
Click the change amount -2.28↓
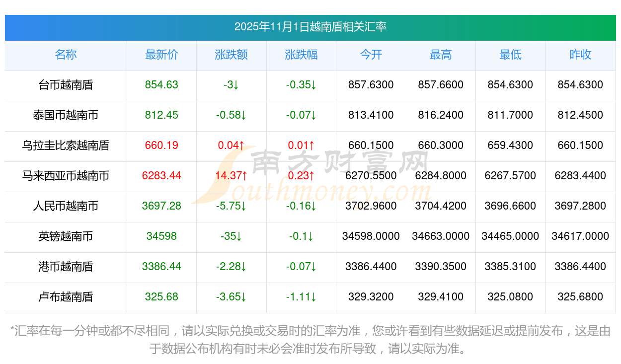[x=232, y=267]
